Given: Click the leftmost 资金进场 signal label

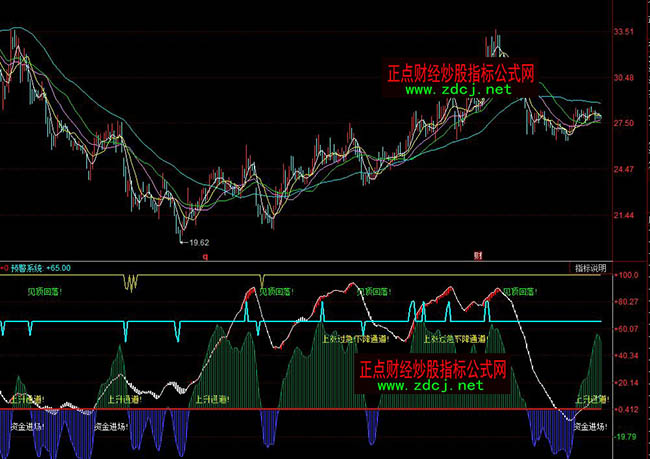Looking at the screenshot, I should click(28, 425).
